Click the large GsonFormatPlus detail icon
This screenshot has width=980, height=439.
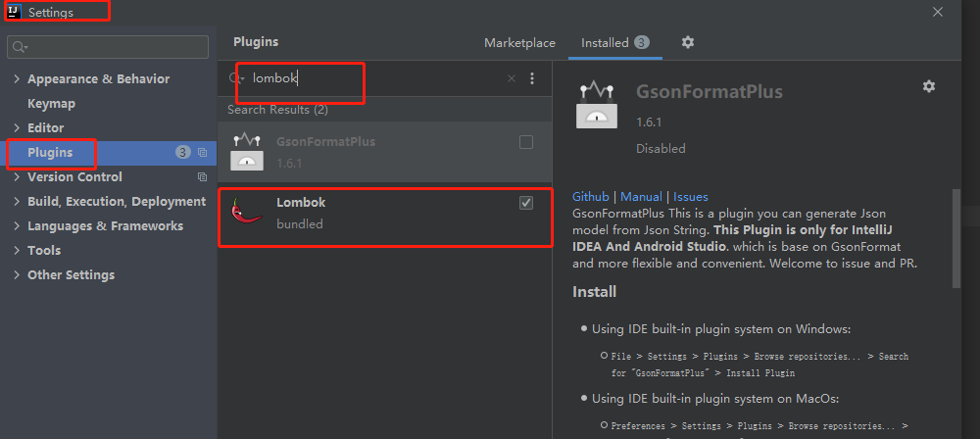point(596,106)
